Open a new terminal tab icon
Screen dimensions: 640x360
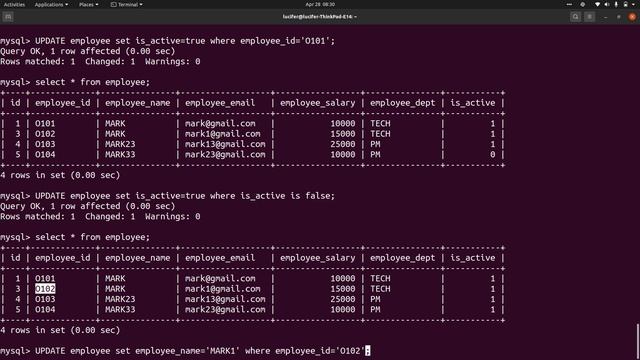(x=8, y=17)
